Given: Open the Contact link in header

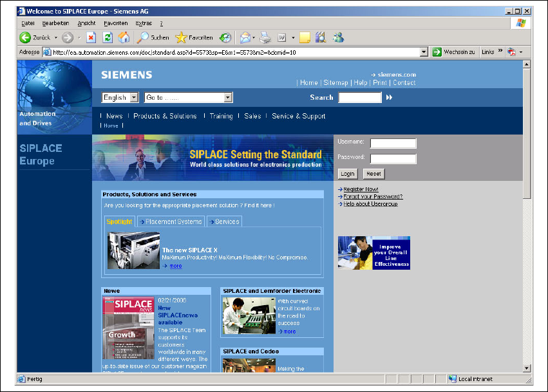Looking at the screenshot, I should click(404, 83).
